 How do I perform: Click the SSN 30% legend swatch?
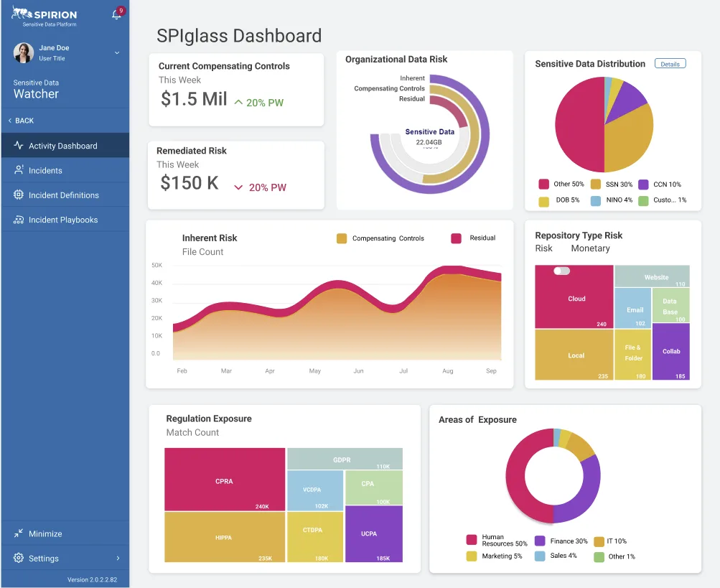[x=596, y=185]
